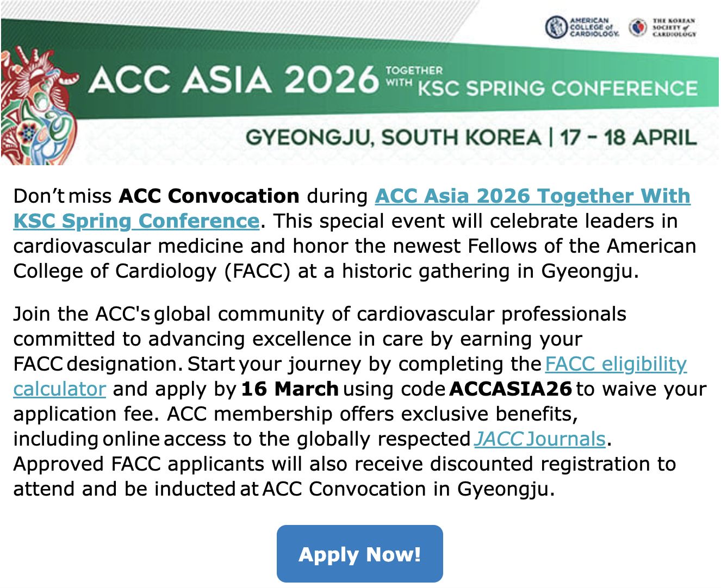Click the "17 – 18 APRIL" banner date
The image size is (721, 588).
click(x=628, y=137)
